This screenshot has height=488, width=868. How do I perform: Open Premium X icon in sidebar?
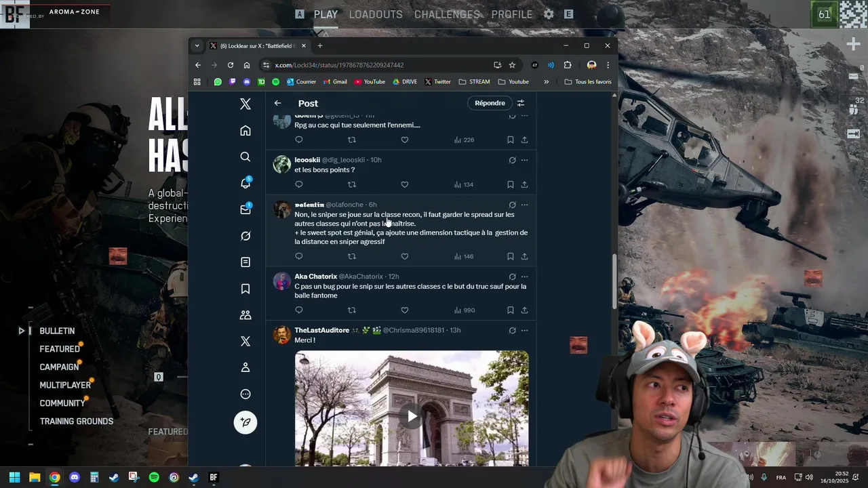(245, 341)
